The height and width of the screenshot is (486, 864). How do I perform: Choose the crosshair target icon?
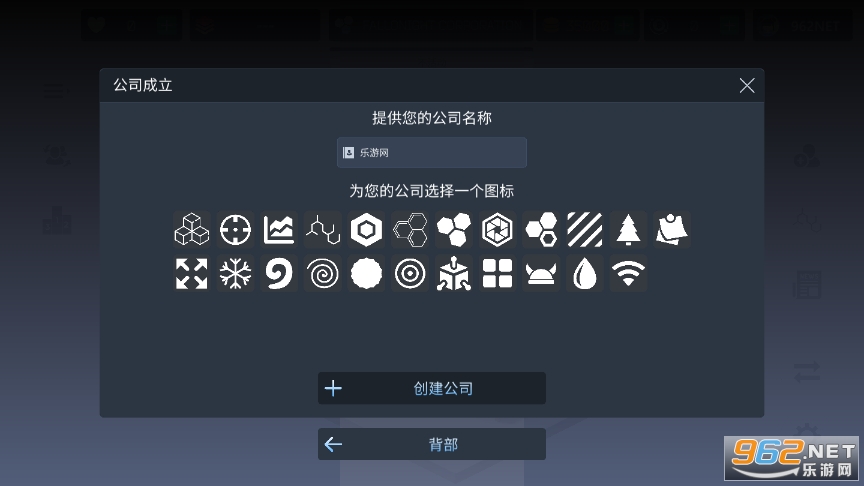click(x=235, y=229)
